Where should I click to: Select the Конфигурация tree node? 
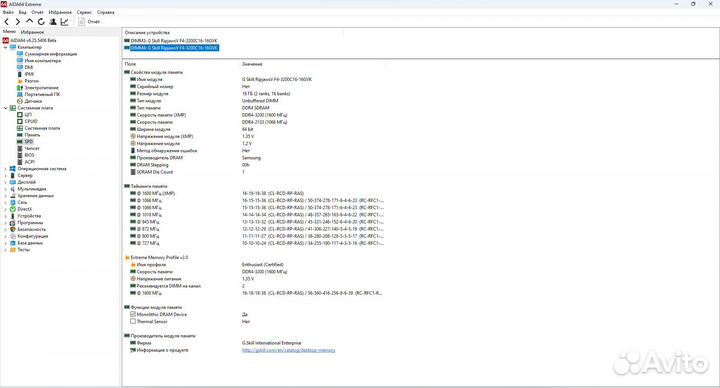(33, 236)
